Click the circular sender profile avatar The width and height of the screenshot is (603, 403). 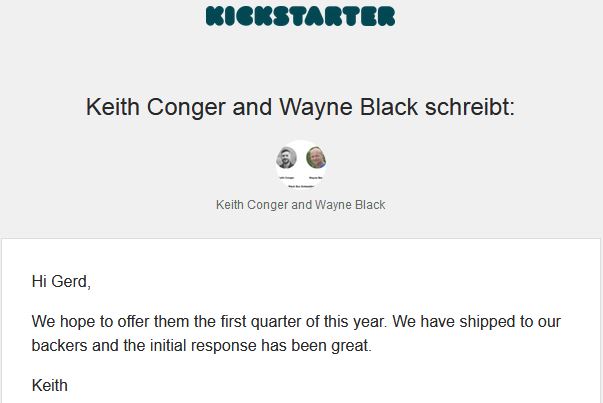(301, 165)
